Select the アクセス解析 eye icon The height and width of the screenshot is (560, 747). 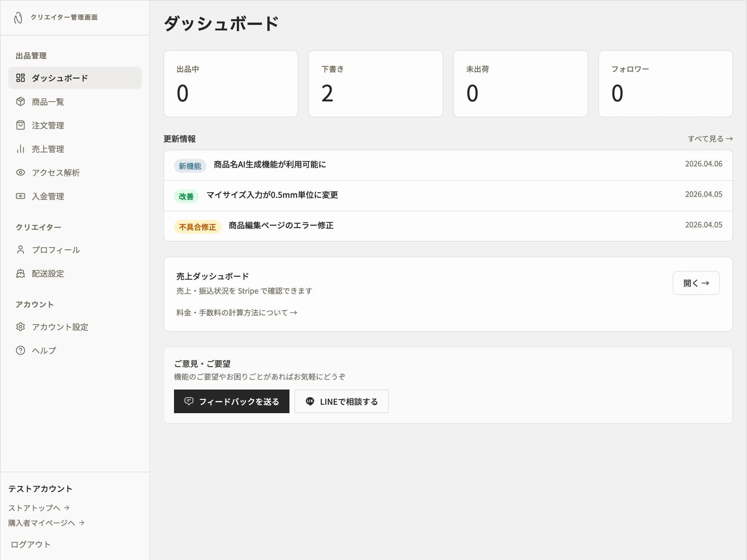tap(21, 172)
